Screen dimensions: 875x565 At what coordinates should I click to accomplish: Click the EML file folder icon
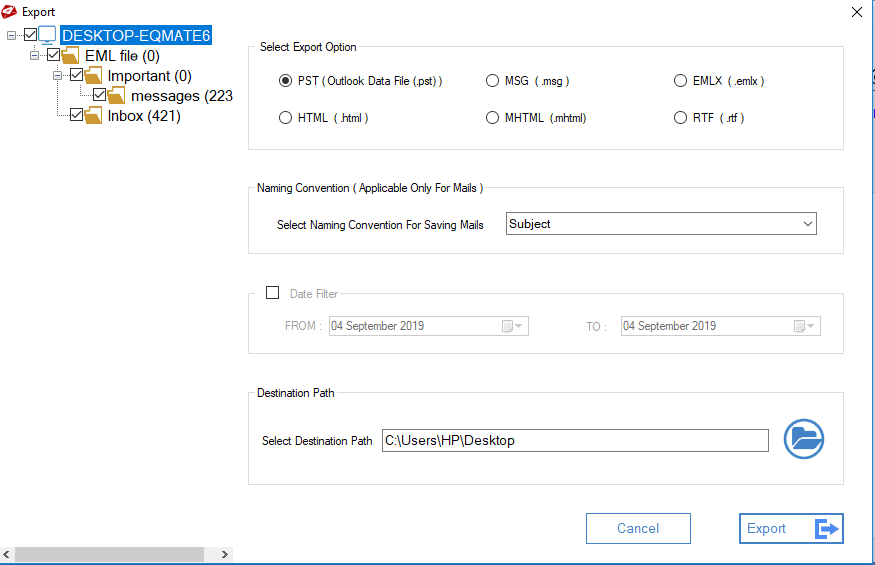[x=70, y=55]
